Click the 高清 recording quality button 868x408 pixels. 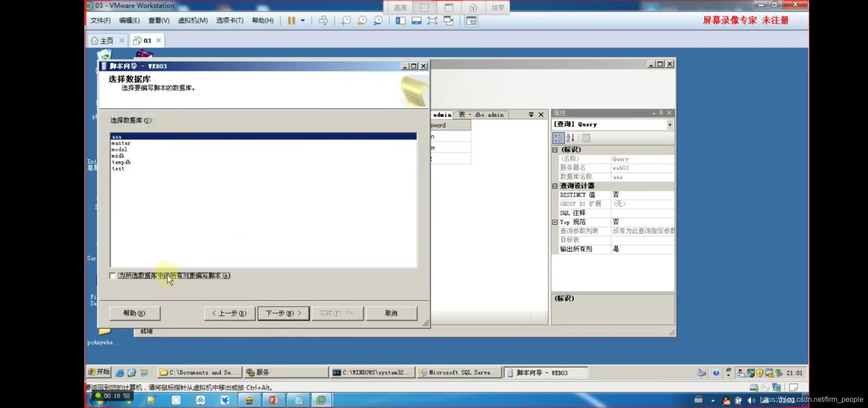pos(400,8)
